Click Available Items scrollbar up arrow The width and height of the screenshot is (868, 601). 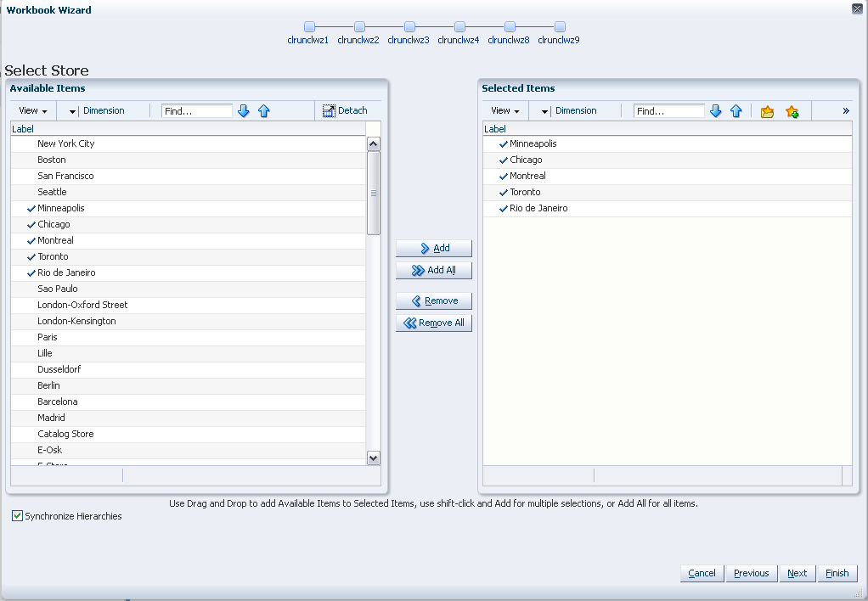pyautogui.click(x=374, y=144)
